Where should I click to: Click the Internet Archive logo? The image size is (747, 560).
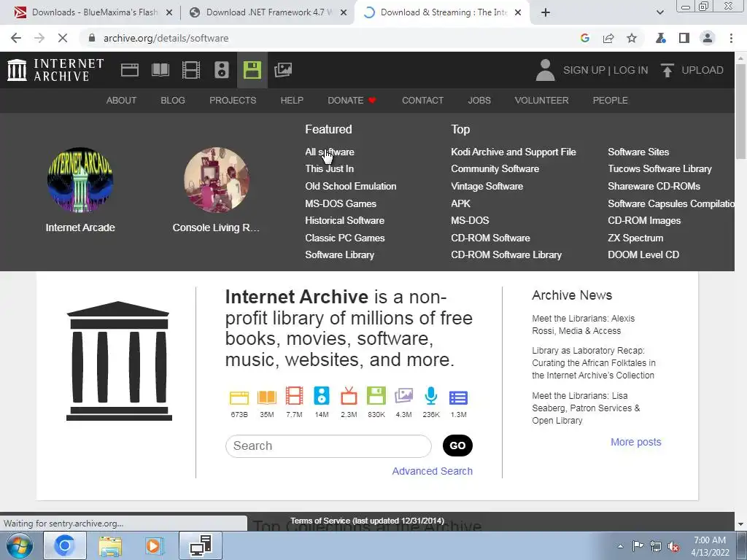click(55, 70)
